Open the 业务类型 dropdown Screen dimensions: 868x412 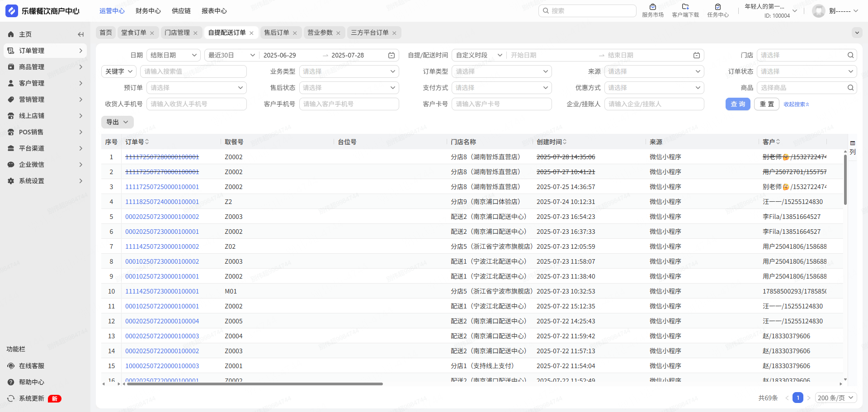coord(349,71)
